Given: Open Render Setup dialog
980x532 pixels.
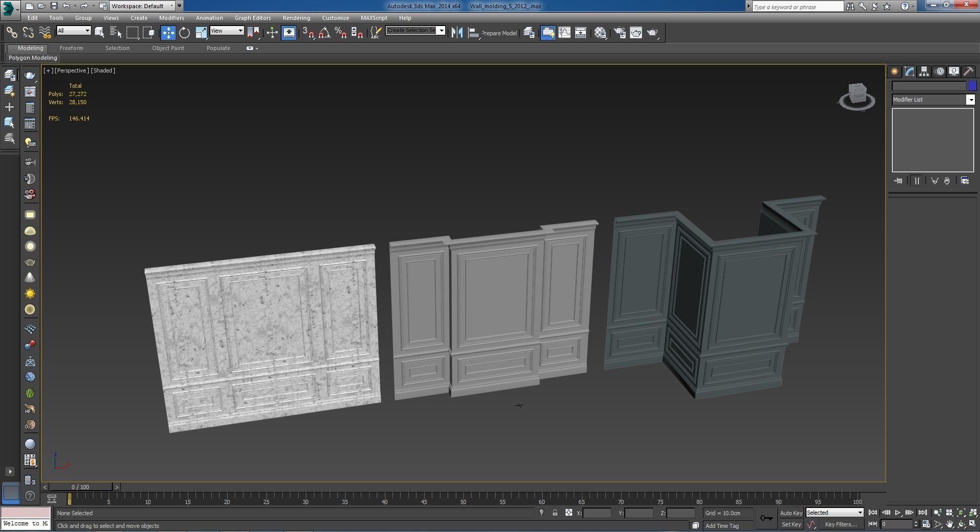Looking at the screenshot, I should coord(620,33).
